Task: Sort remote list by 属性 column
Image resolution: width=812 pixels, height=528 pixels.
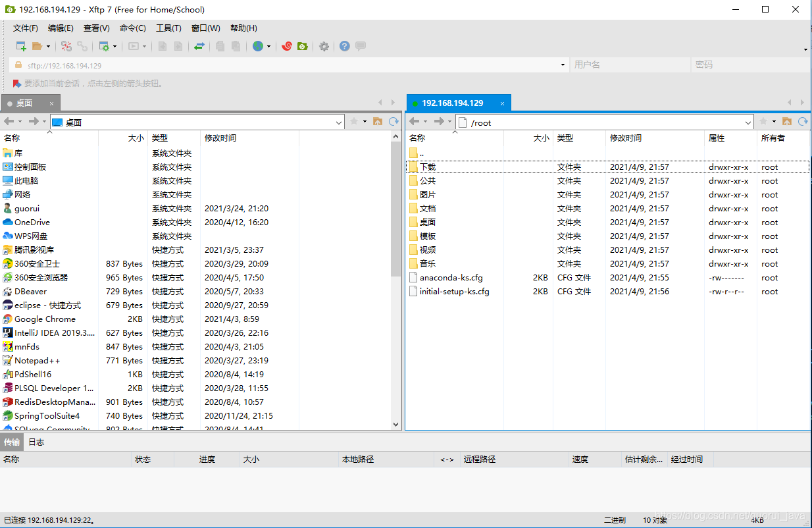Action: pyautogui.click(x=731, y=138)
